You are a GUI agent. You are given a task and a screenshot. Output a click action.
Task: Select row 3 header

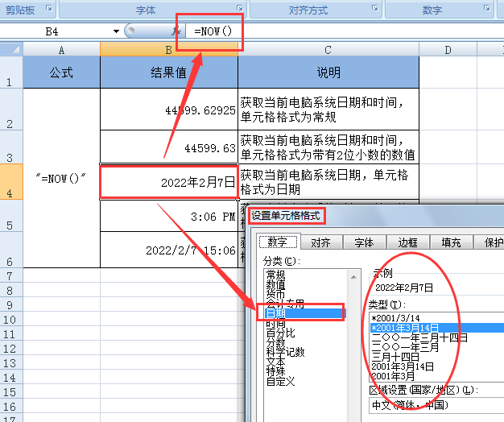click(11, 147)
